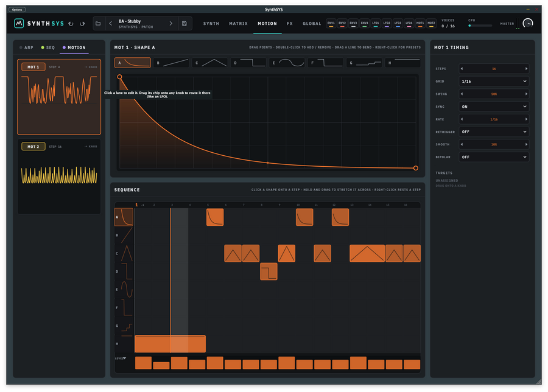Click shape row G staircase in the sequence

pyautogui.click(x=124, y=326)
